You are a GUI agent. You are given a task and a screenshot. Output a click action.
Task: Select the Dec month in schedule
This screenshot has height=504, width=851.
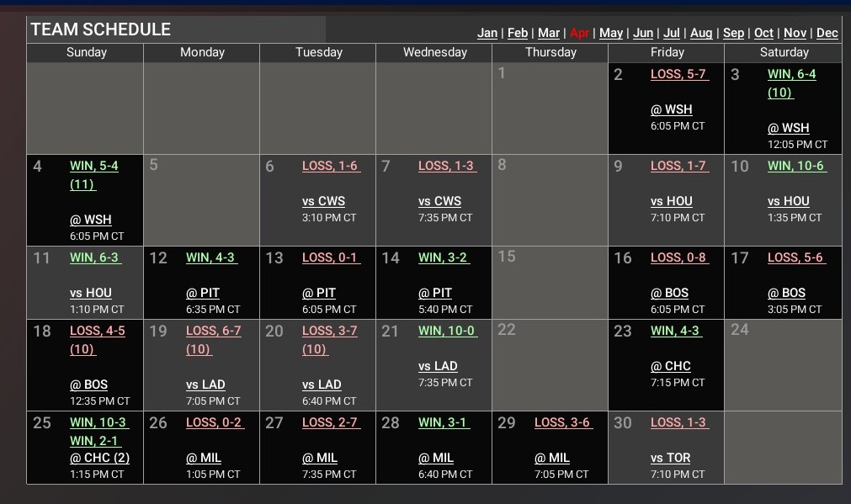coord(827,33)
